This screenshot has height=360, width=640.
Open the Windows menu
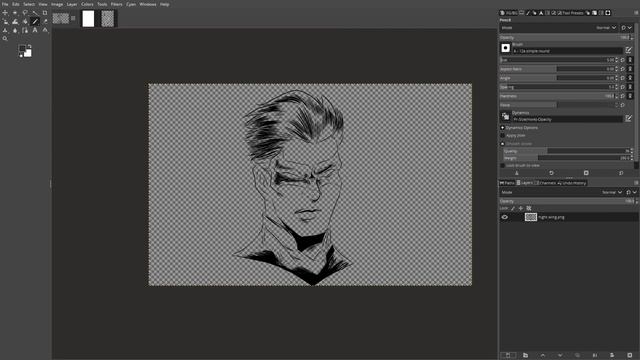pos(148,4)
